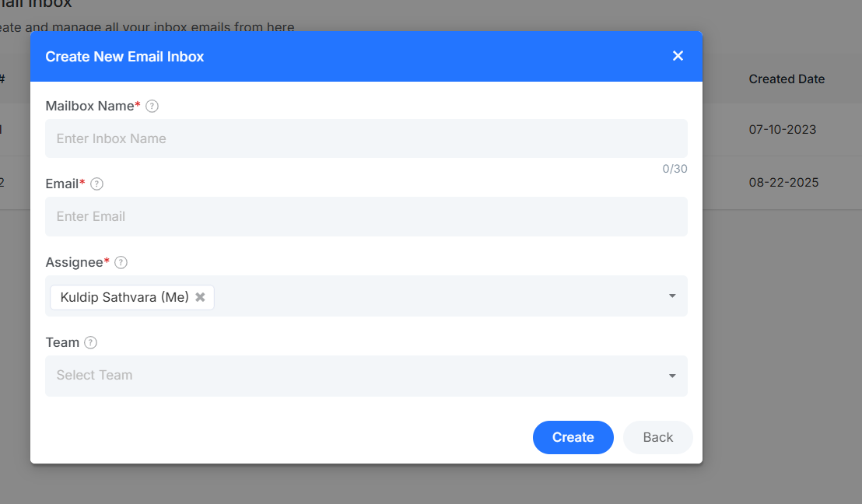Screen dimensions: 862x504
Task: Click the Team help question icon
Action: (x=91, y=343)
